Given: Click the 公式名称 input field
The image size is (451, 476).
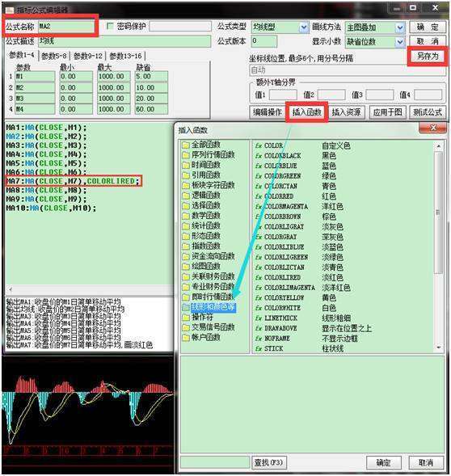Looking at the screenshot, I should 66,27.
